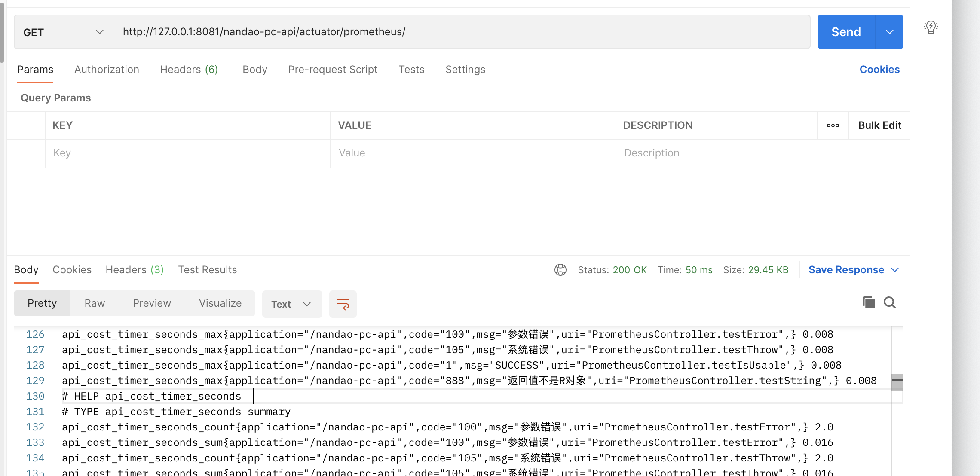Viewport: 980px width, 476px height.
Task: Select the Raw view mode
Action: pyautogui.click(x=95, y=303)
